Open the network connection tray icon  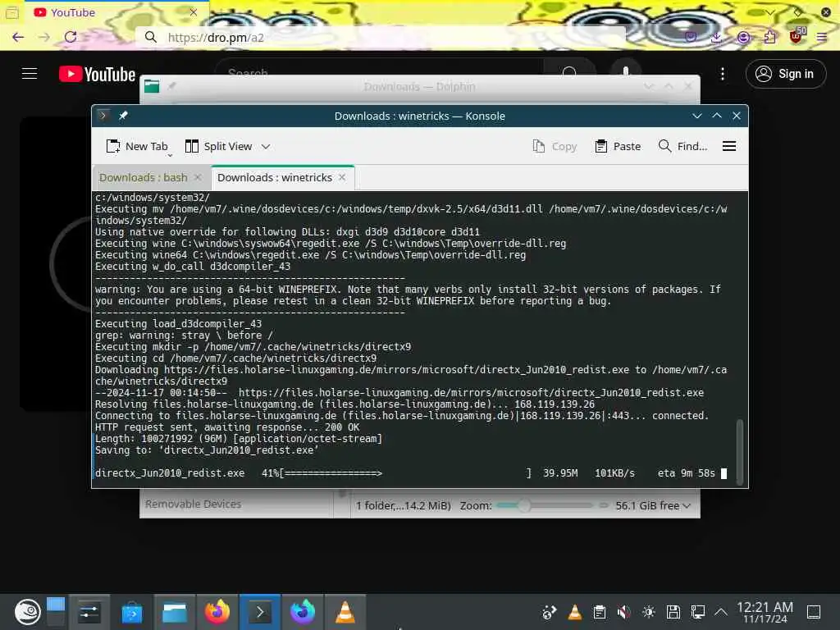(x=698, y=612)
